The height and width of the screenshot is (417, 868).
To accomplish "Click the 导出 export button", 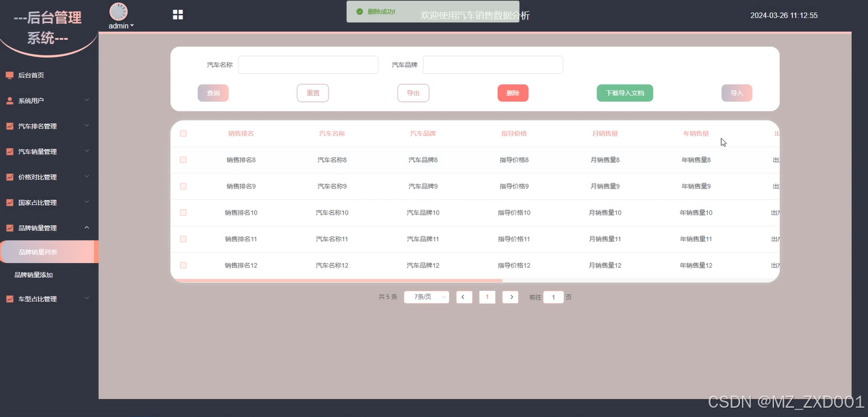I will click(413, 93).
